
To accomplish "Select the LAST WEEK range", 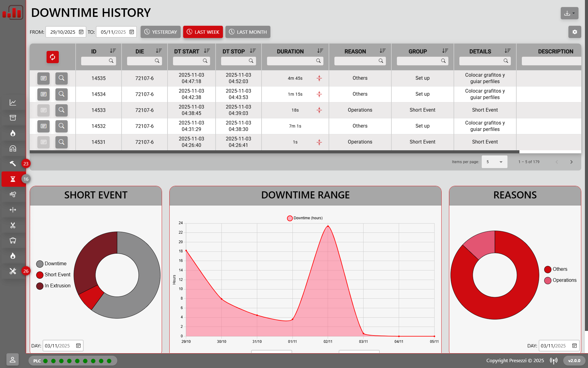I will point(203,32).
